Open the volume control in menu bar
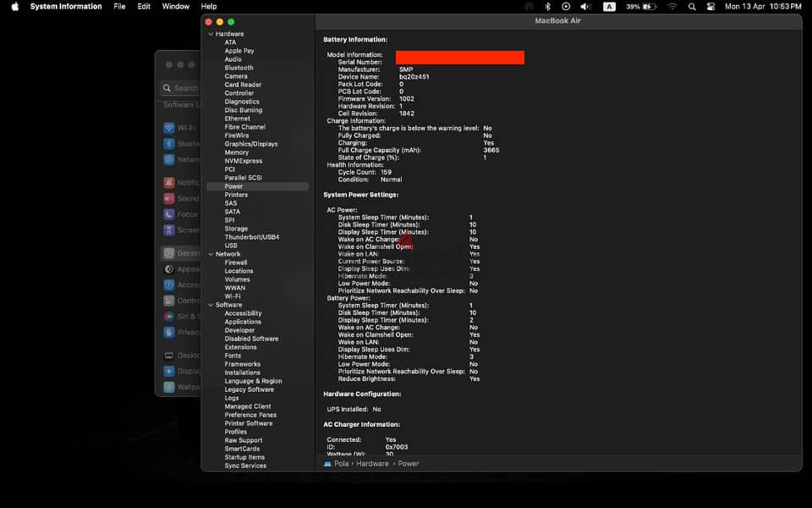The width and height of the screenshot is (812, 508). tap(585, 6)
